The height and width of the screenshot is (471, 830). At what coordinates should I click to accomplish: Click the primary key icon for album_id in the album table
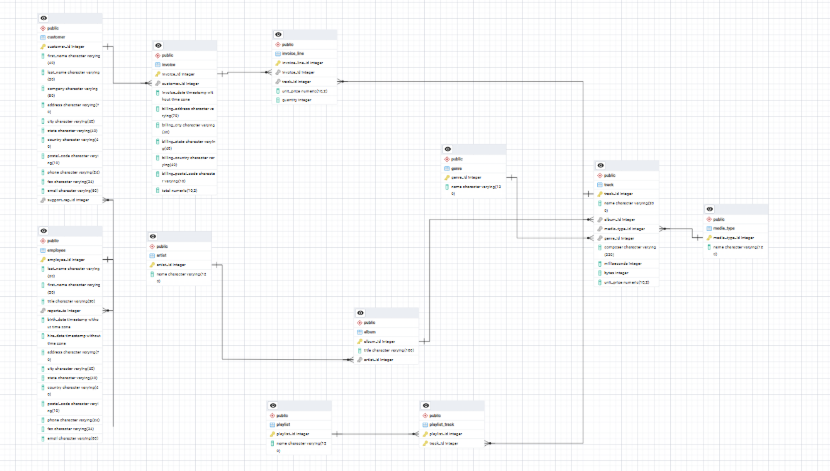pyautogui.click(x=359, y=342)
